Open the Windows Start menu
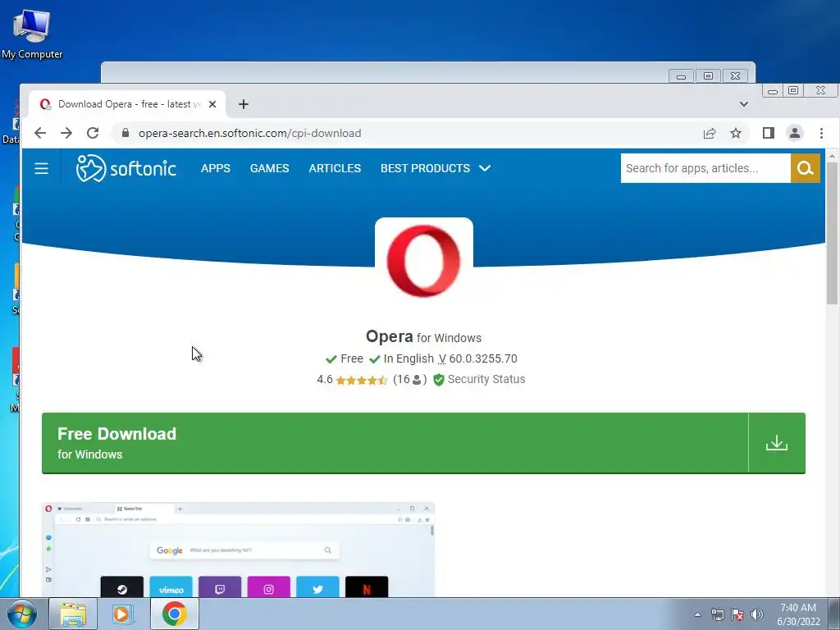The image size is (840, 630). 21,614
